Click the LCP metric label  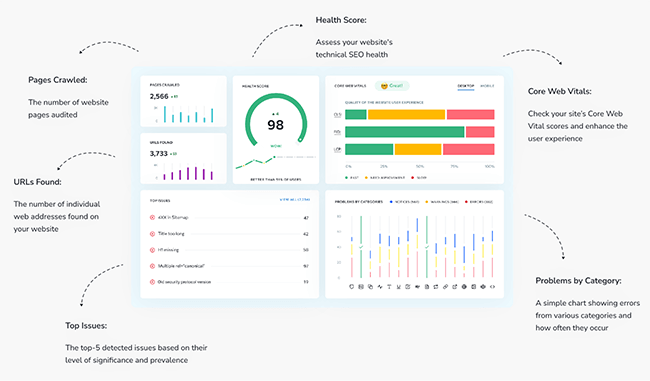pos(337,149)
